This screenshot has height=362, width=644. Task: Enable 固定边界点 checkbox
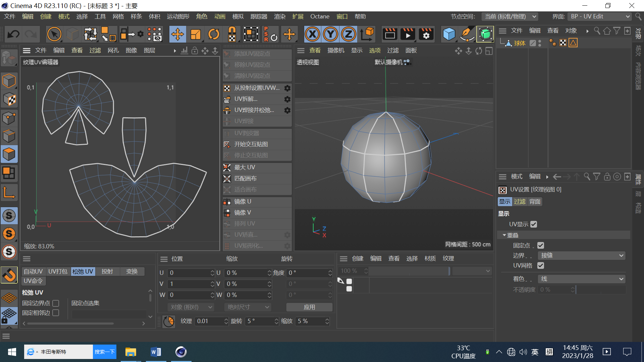56,303
